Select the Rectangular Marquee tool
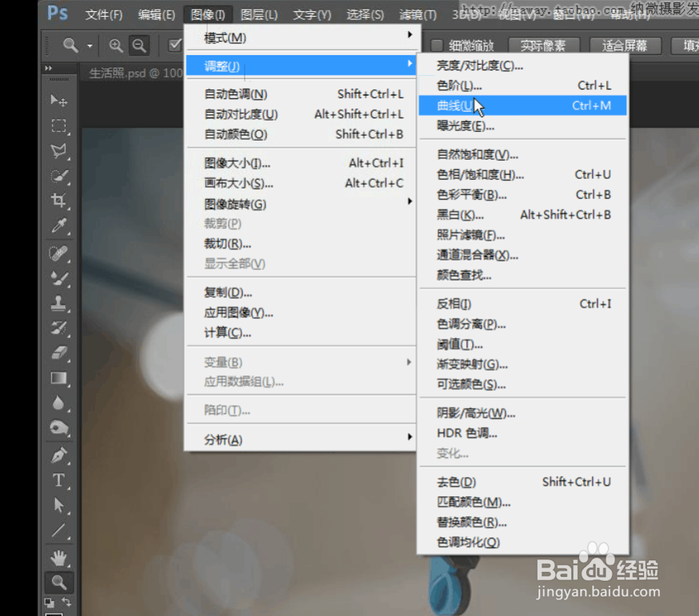This screenshot has height=616, width=699. point(58,124)
